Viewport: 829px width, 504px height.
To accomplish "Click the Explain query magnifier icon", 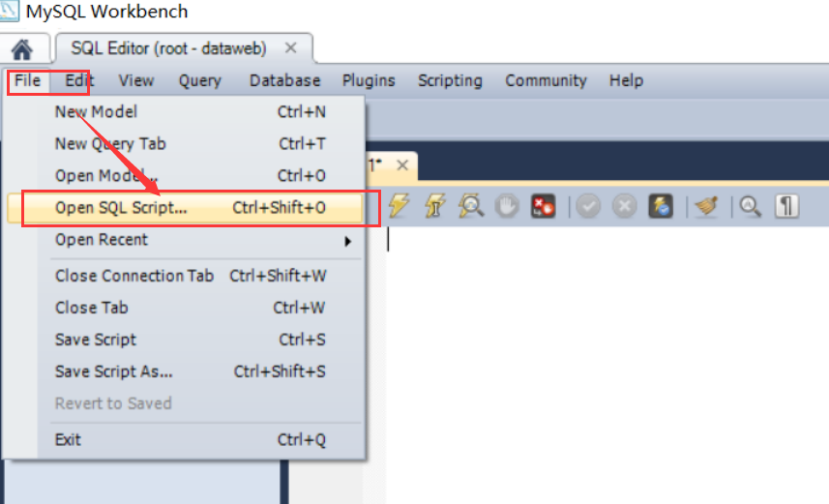I will click(x=470, y=206).
